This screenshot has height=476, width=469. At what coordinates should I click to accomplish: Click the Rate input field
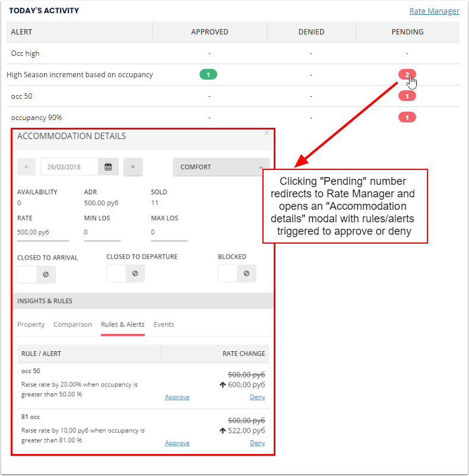[x=43, y=233]
